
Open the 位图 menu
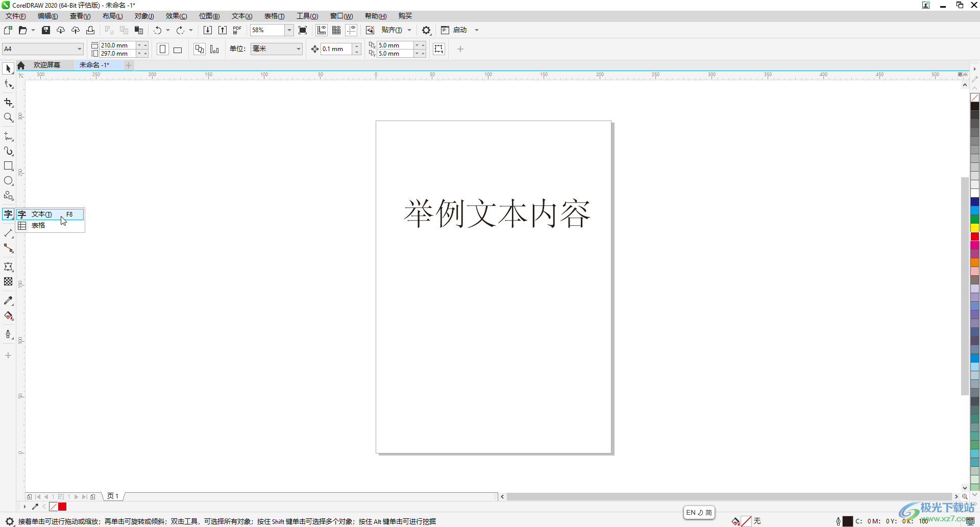point(209,16)
